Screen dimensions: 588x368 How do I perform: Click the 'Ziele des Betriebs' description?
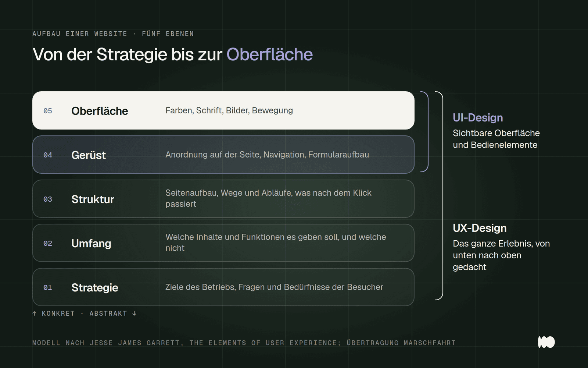coord(274,287)
